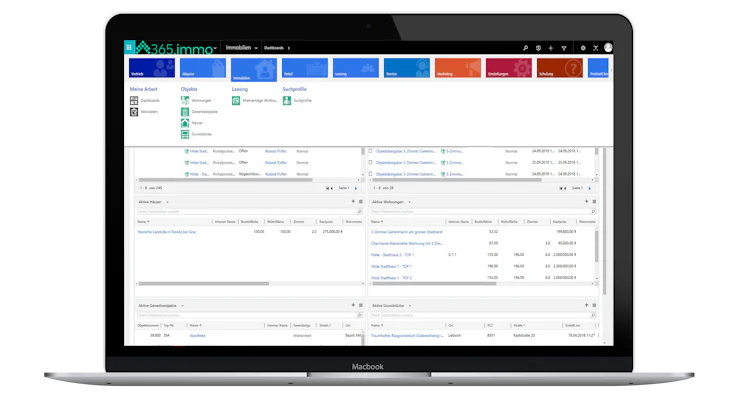This screenshot has height=396, width=736.
Task: Open Apotheke commercial object link
Action: tap(197, 336)
